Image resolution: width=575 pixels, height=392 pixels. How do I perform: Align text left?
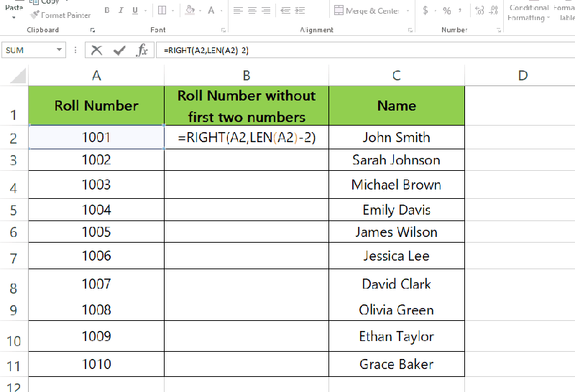238,10
